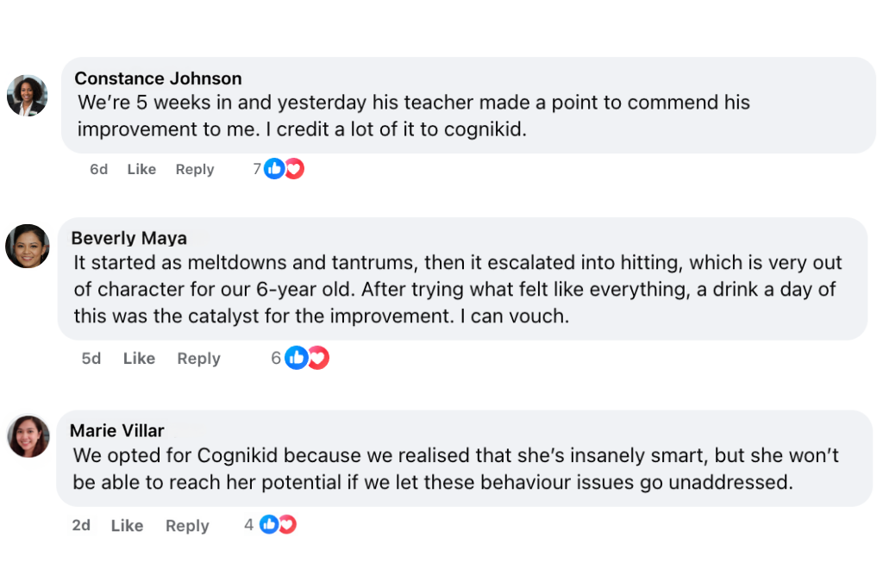Screen dimensions: 883x588
Task: Like Marie Villar's comment
Action: pos(127,526)
